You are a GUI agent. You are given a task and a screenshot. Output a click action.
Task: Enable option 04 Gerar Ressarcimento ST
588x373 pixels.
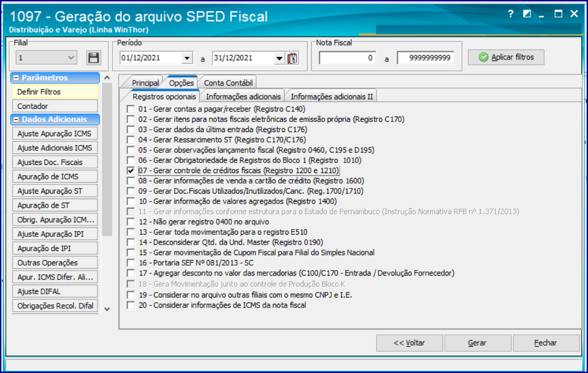[131, 140]
